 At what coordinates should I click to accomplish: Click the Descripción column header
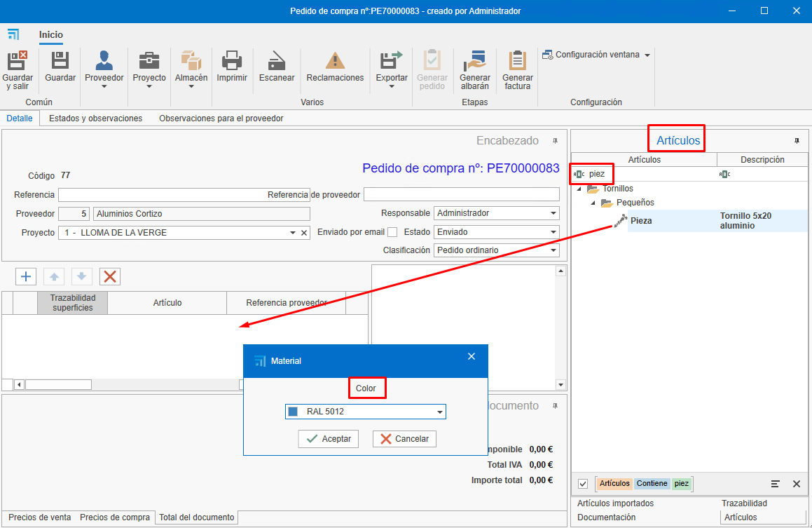762,160
